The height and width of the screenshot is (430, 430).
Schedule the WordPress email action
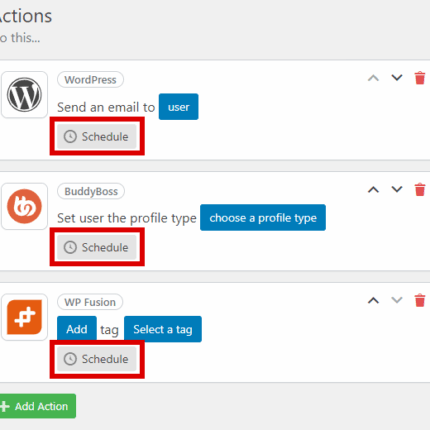click(97, 136)
